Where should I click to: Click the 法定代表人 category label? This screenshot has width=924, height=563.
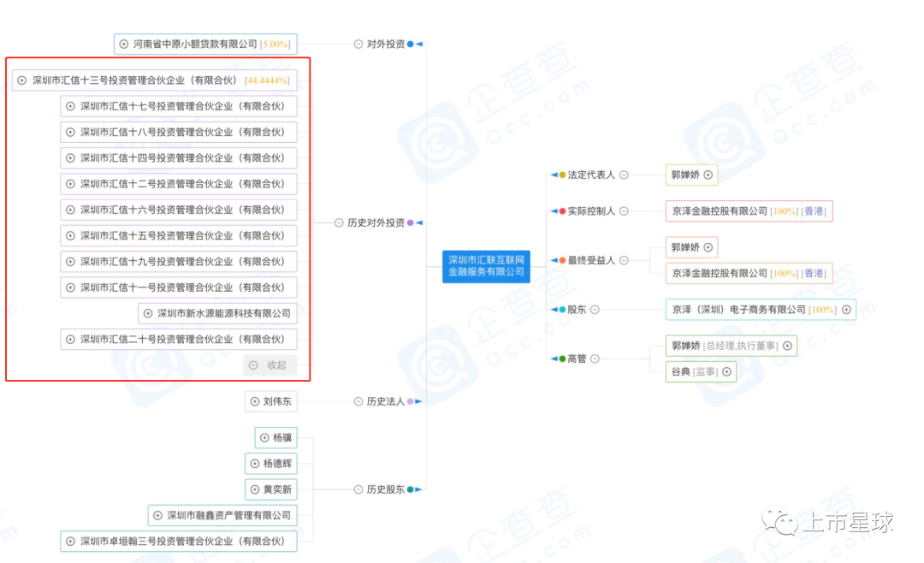[591, 175]
